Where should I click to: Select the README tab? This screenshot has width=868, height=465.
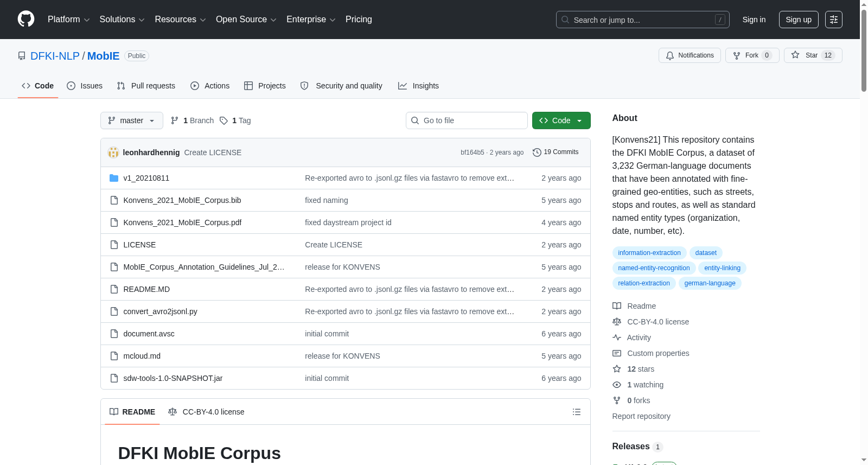point(132,412)
